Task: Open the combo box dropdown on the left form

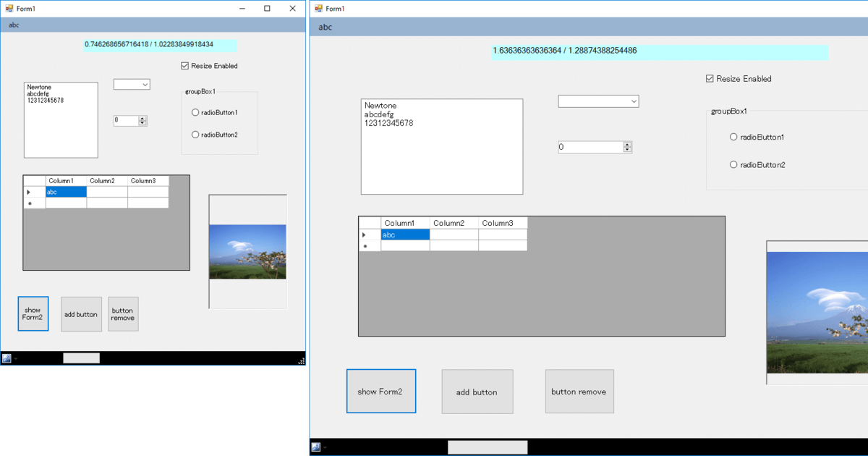Action: (146, 84)
